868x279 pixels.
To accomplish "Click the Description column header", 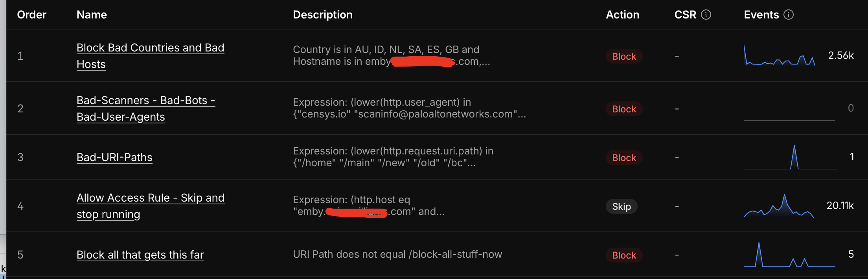I will 323,15.
